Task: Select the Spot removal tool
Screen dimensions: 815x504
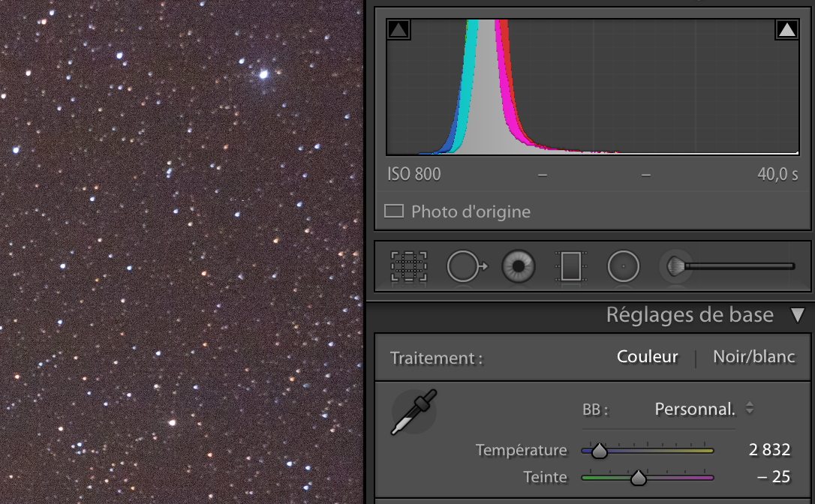Action: 467,266
